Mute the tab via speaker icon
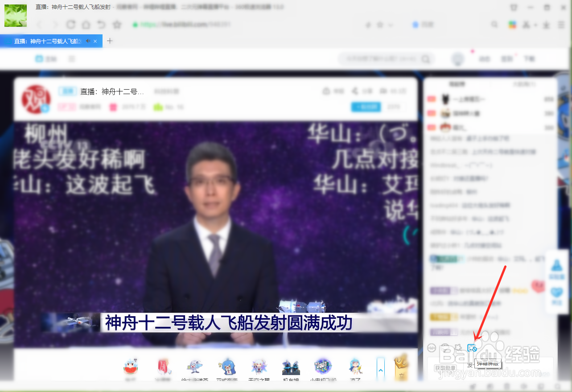The height and width of the screenshot is (392, 572). click(x=88, y=41)
